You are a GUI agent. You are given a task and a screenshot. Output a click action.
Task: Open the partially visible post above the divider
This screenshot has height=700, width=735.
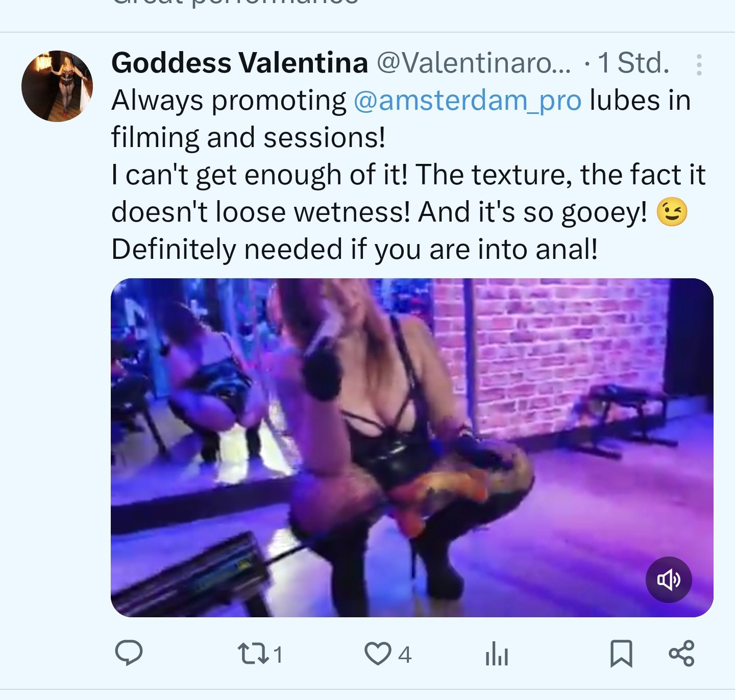[x=235, y=5]
